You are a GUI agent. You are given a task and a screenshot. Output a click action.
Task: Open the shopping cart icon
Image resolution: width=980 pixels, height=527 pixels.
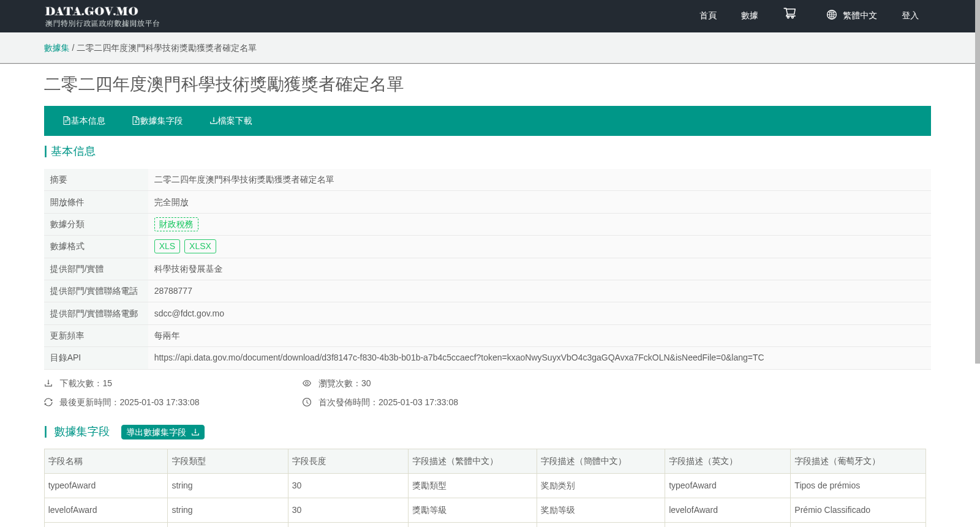790,13
